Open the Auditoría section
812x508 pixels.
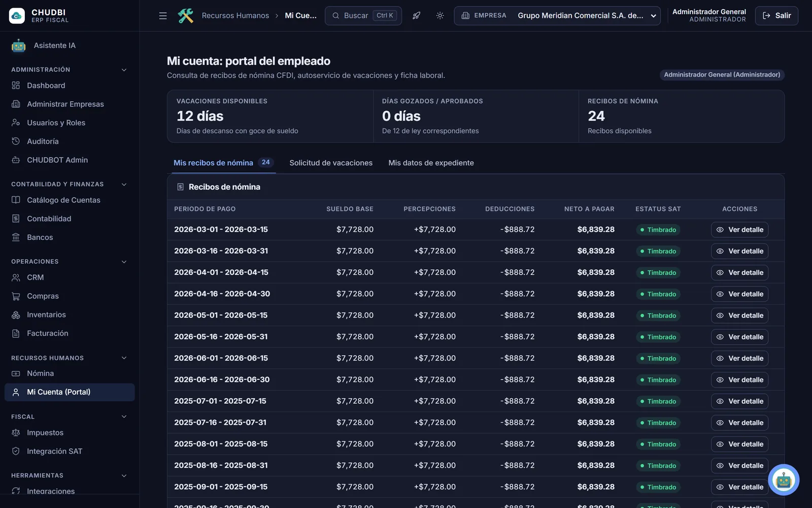pos(70,141)
